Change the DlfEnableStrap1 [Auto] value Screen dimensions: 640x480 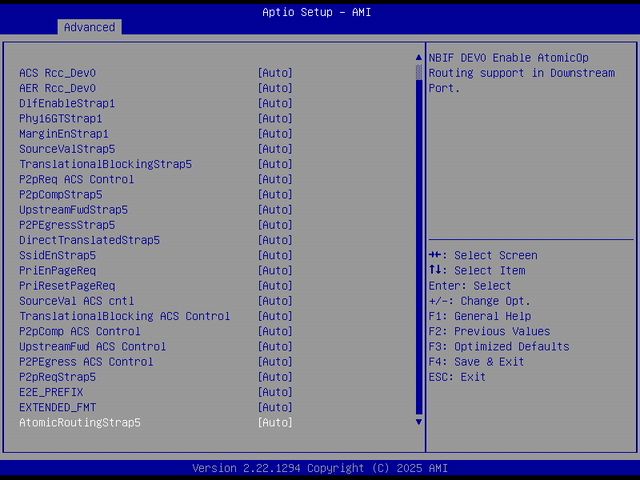point(275,103)
